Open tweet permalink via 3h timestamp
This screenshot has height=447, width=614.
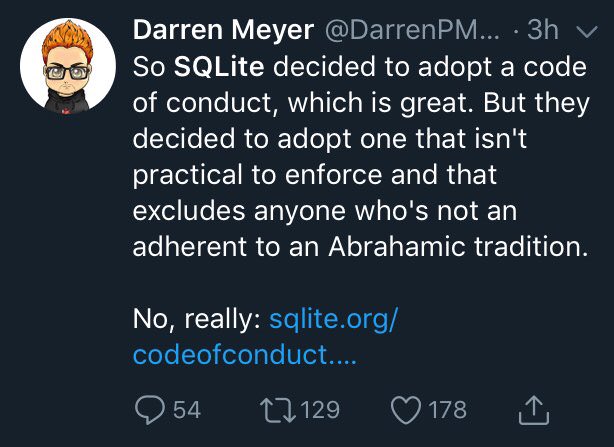542,30
